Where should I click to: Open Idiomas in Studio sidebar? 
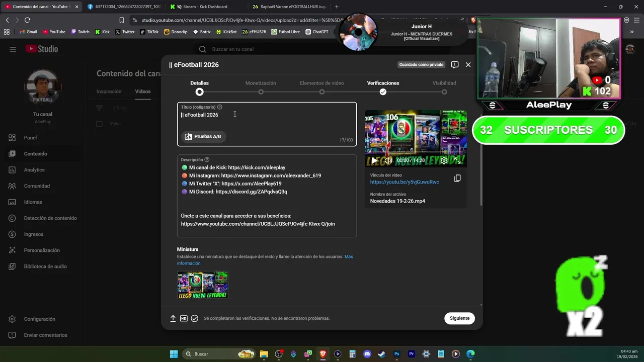[x=42, y=202]
